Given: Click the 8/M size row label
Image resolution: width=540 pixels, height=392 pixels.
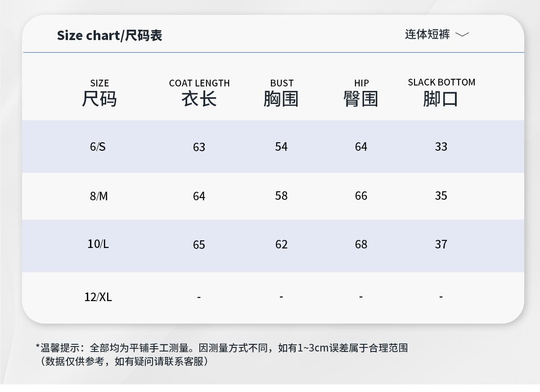Looking at the screenshot, I should click(99, 196).
